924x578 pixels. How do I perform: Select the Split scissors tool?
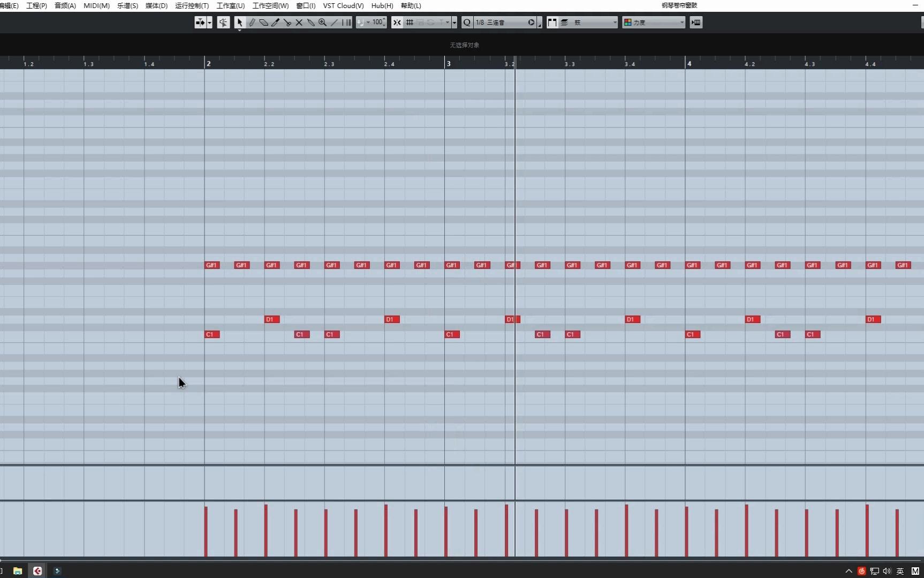[287, 22]
